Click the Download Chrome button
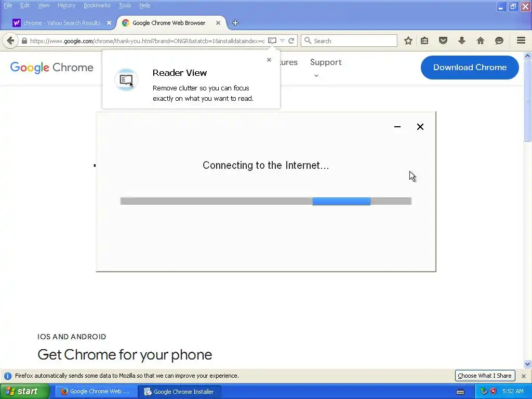The height and width of the screenshot is (399, 532). coord(470,68)
